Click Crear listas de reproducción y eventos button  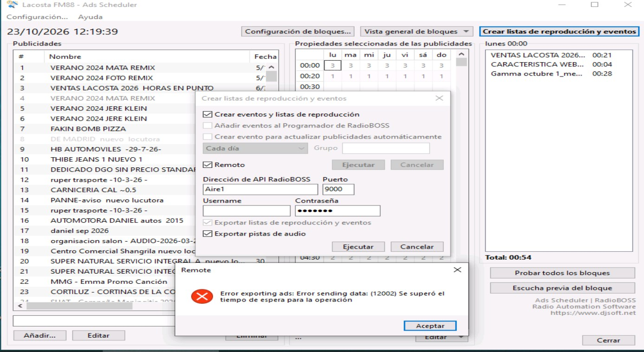(559, 32)
